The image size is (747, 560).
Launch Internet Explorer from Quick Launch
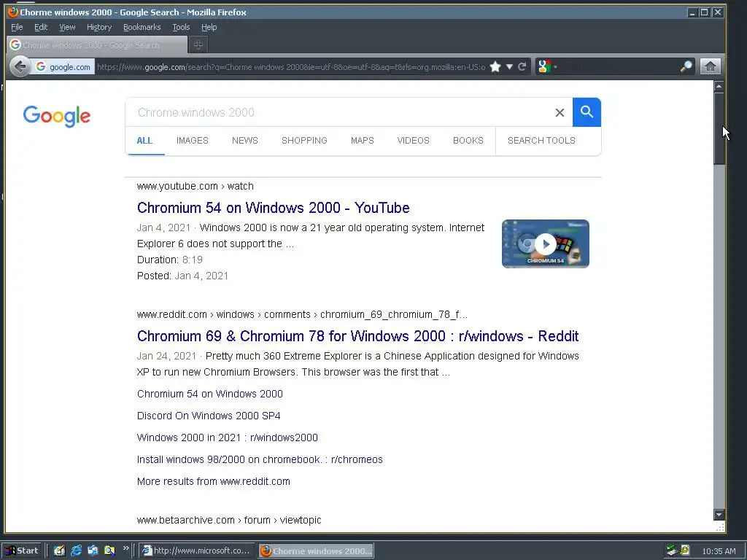click(76, 551)
